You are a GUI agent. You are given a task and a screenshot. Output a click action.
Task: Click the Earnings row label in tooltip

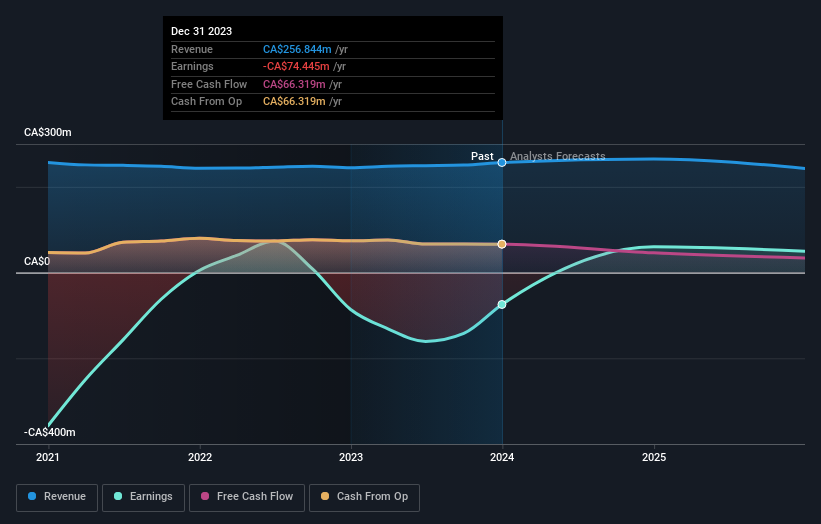(192, 66)
